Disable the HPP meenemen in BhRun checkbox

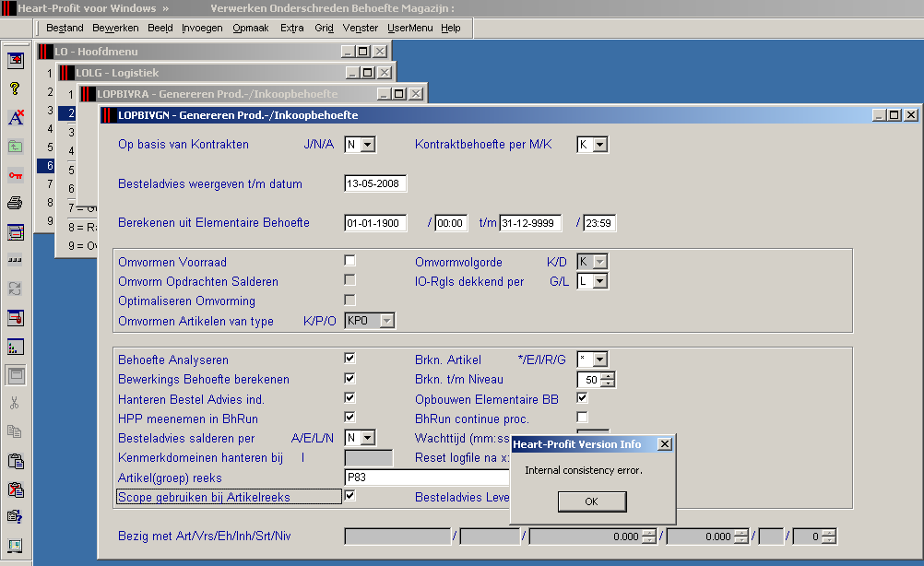[x=350, y=417]
